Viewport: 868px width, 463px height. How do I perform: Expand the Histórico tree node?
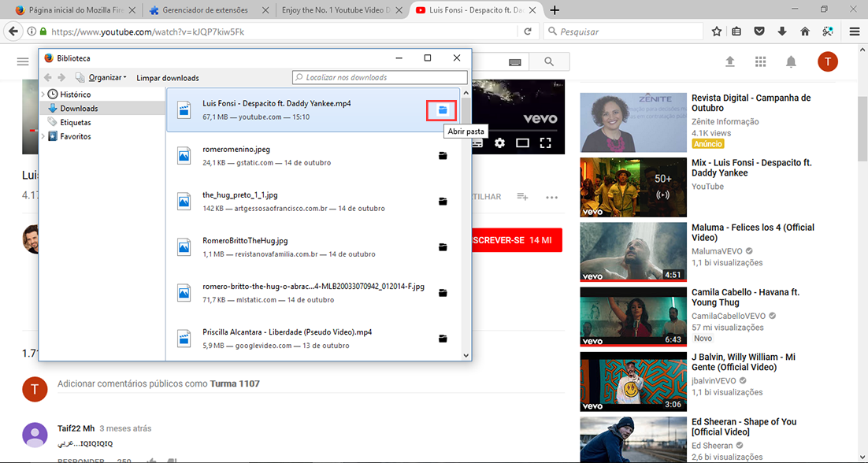tap(43, 94)
